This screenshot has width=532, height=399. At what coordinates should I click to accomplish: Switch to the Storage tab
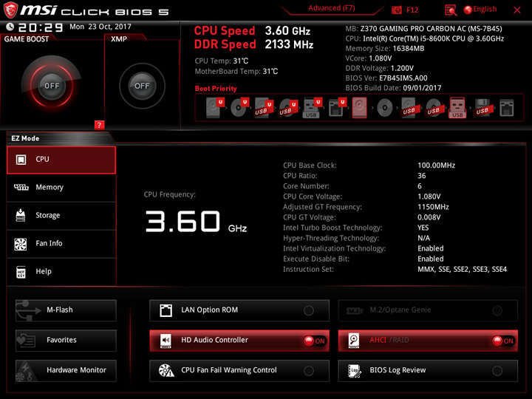pyautogui.click(x=61, y=216)
